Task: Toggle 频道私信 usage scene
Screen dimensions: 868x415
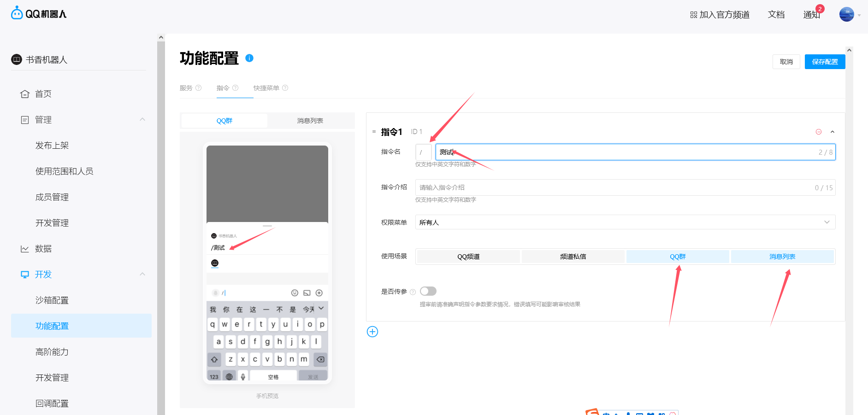Action: tap(573, 257)
